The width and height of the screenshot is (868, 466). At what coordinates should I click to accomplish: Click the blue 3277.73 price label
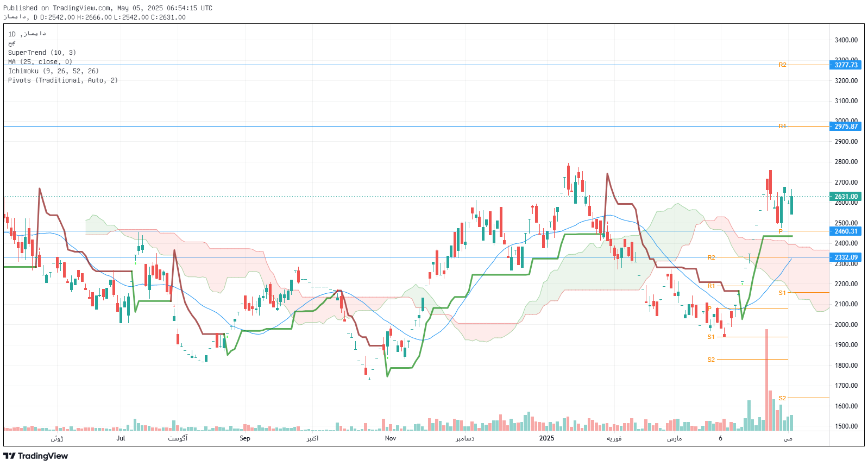(x=846, y=65)
